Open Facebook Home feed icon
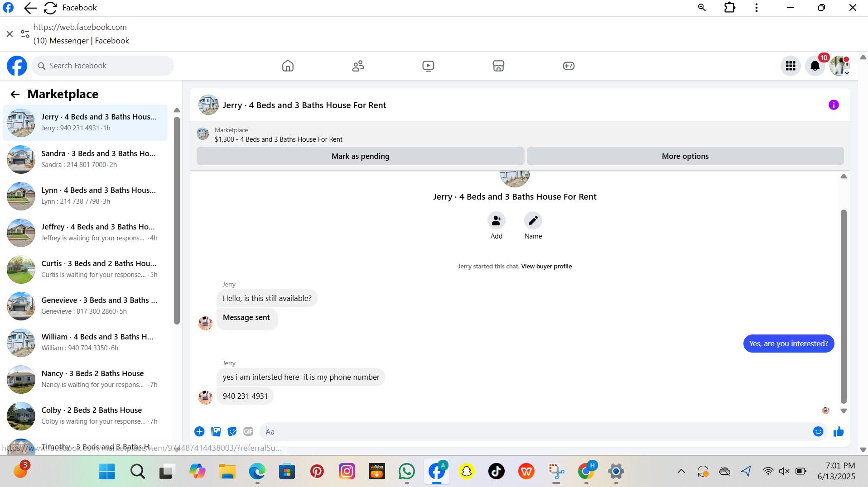Screen dimensions: 868x487 [x=288, y=66]
